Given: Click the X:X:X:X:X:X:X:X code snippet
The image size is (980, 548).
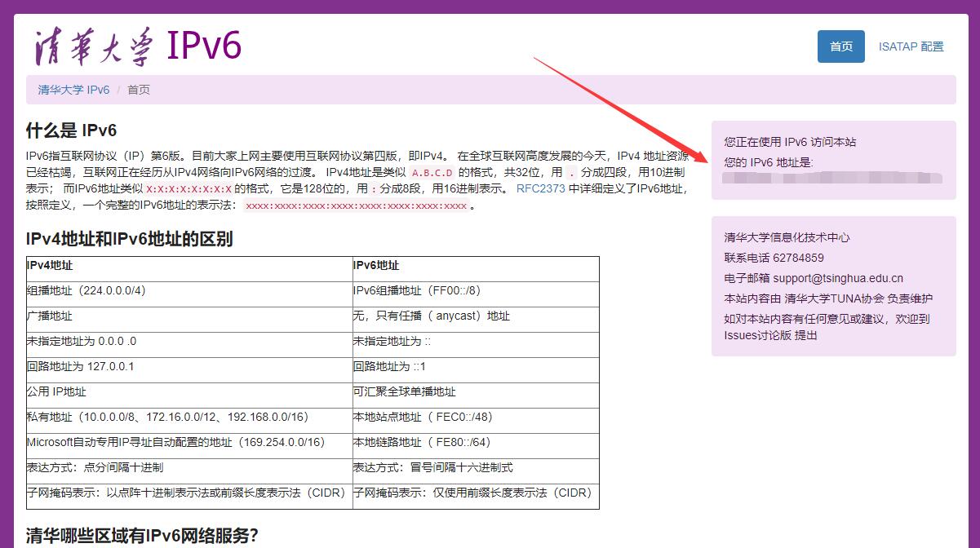Looking at the screenshot, I should coord(188,189).
